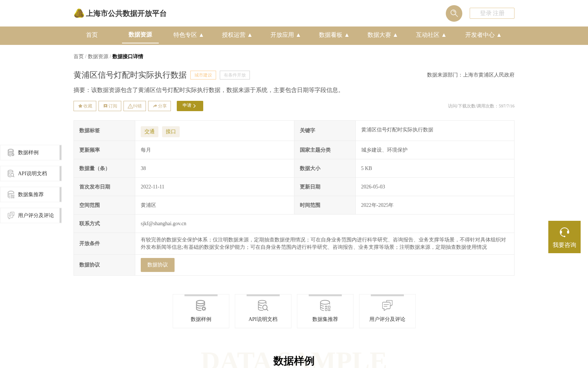Click the 纠错 warning button
The image size is (588, 368).
(x=135, y=106)
